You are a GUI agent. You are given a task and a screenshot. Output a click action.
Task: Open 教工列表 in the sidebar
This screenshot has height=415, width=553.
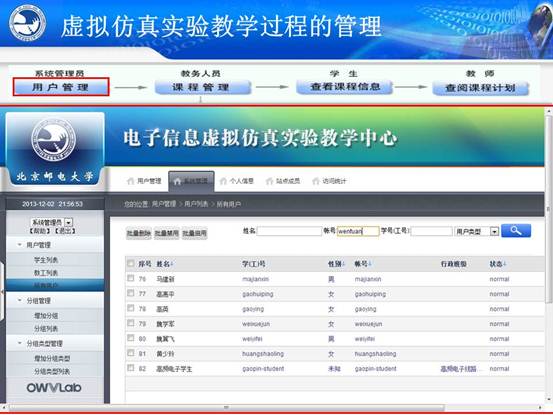pos(46,273)
